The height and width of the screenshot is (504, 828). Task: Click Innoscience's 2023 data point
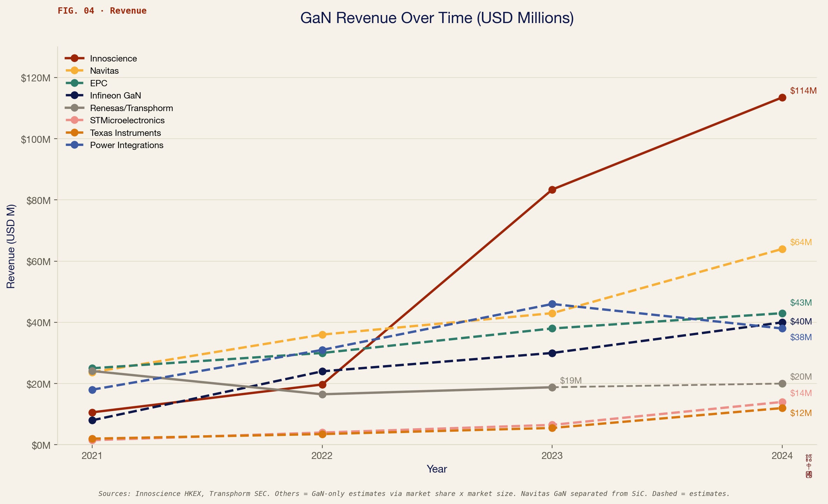point(552,190)
